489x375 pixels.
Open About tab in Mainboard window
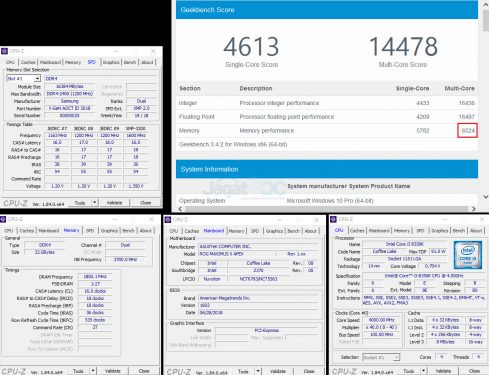click(x=310, y=231)
